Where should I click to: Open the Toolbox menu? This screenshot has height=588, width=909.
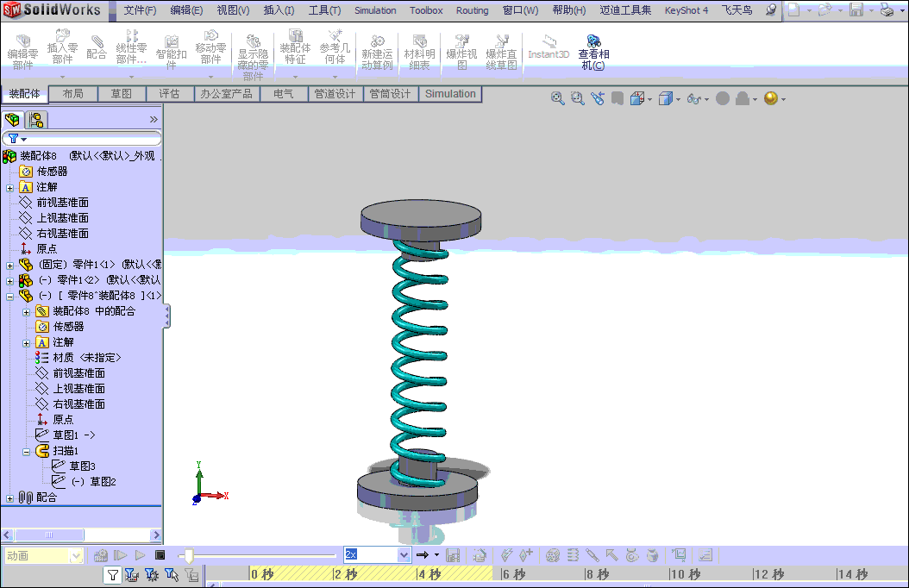[426, 10]
